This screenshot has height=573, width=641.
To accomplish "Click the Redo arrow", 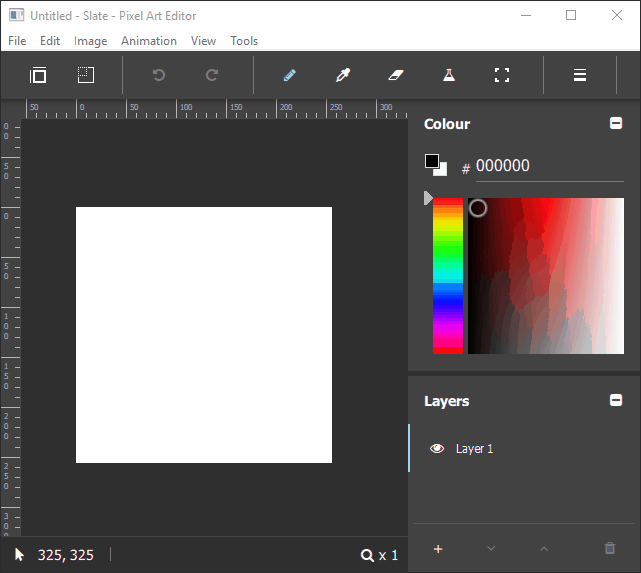I will (x=212, y=75).
